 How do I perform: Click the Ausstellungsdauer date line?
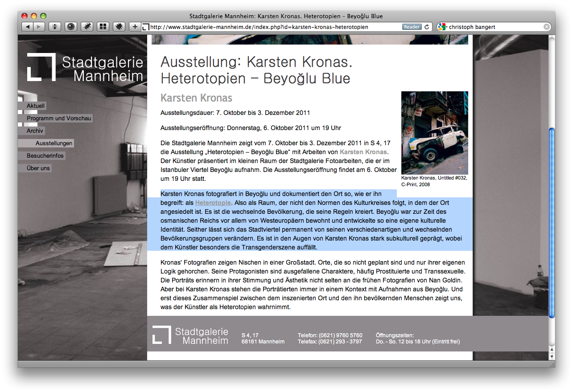[x=235, y=113]
